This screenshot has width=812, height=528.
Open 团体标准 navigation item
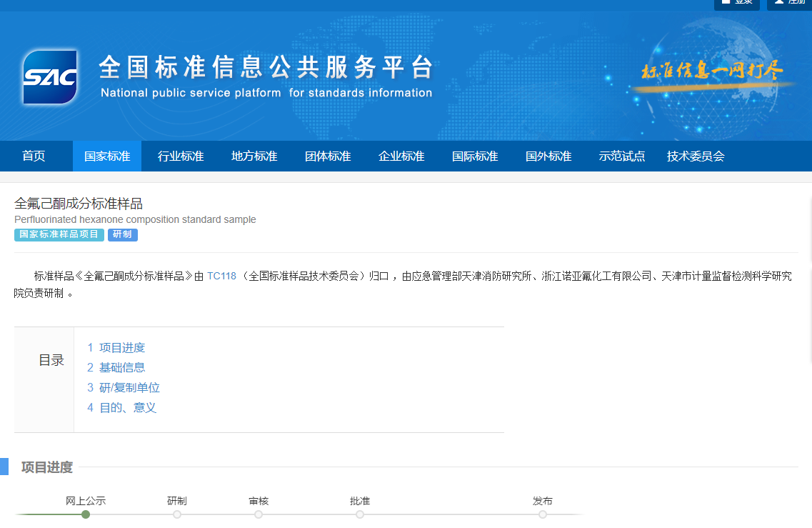pyautogui.click(x=328, y=156)
